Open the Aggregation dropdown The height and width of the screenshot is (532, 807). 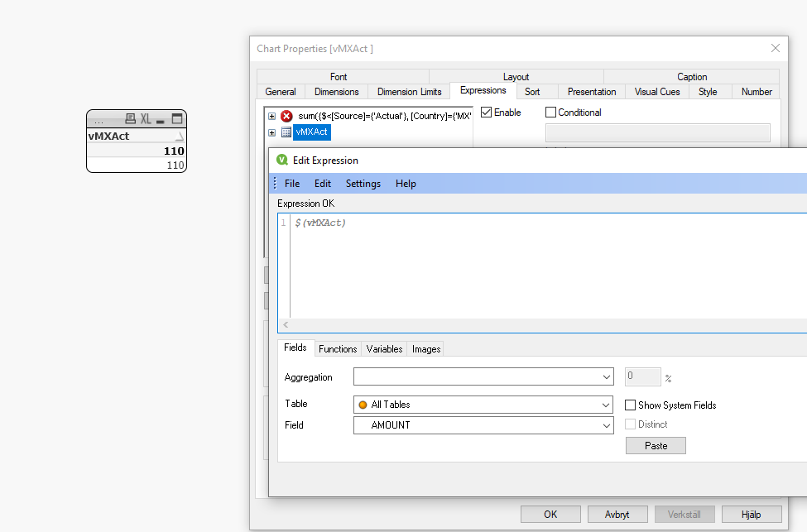coord(606,377)
